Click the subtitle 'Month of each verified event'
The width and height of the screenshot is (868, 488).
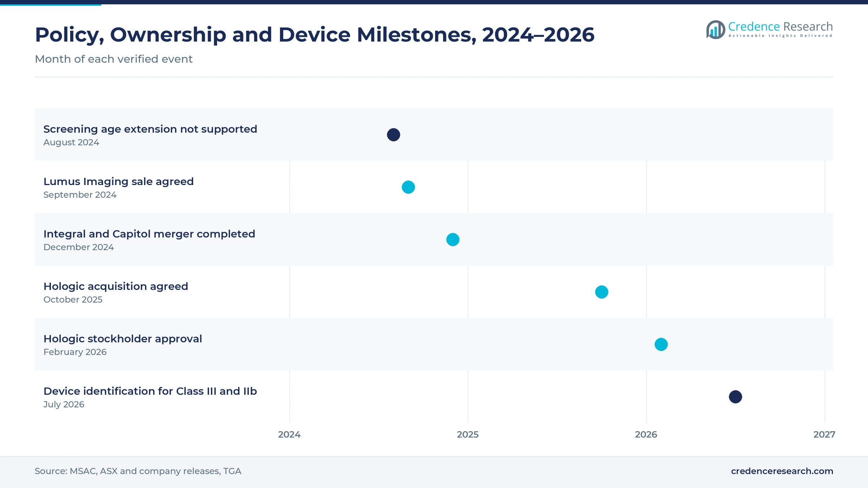coord(114,59)
